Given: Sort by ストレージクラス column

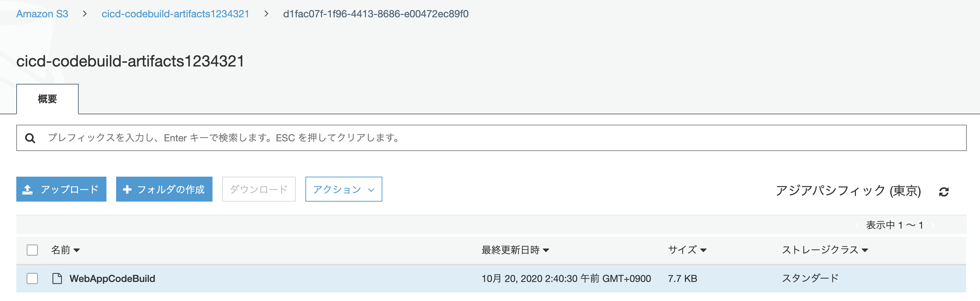Looking at the screenshot, I should tap(825, 250).
